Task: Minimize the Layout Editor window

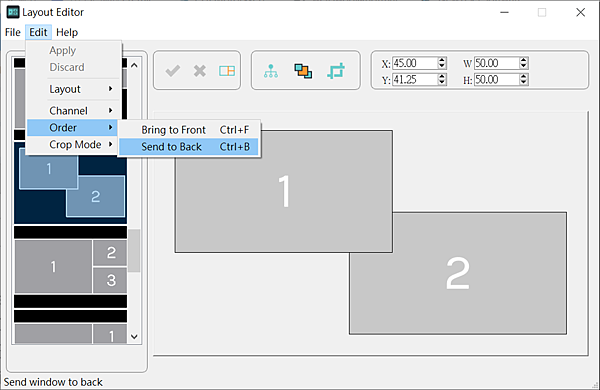Action: tap(504, 12)
